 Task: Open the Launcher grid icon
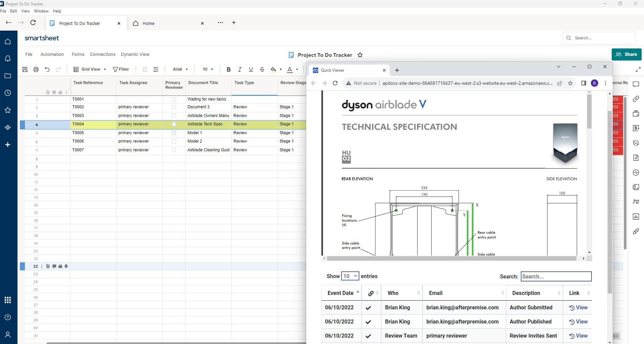click(x=8, y=300)
